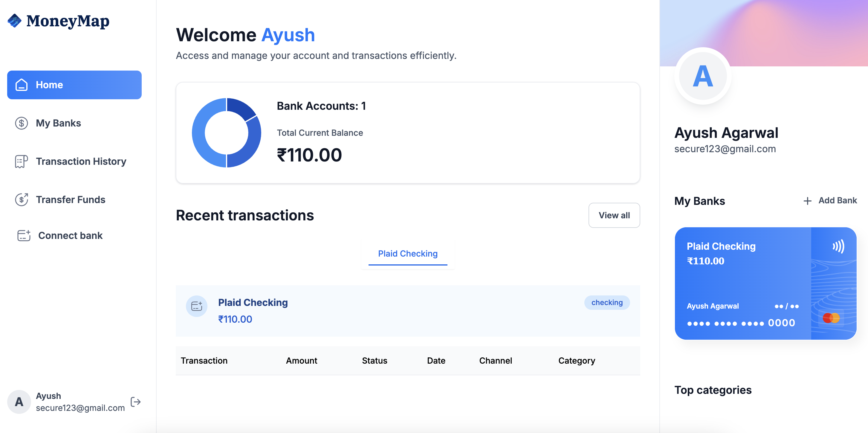Select the Home icon in the sidebar
Viewport: 868px width, 433px height.
[21, 85]
